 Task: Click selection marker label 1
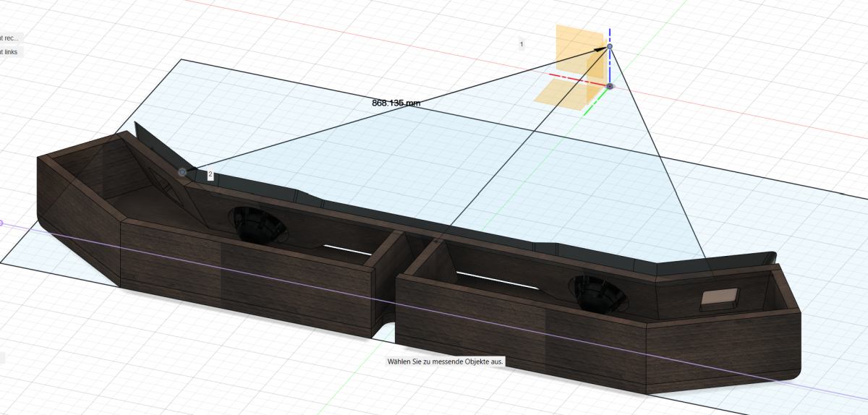coord(522,44)
